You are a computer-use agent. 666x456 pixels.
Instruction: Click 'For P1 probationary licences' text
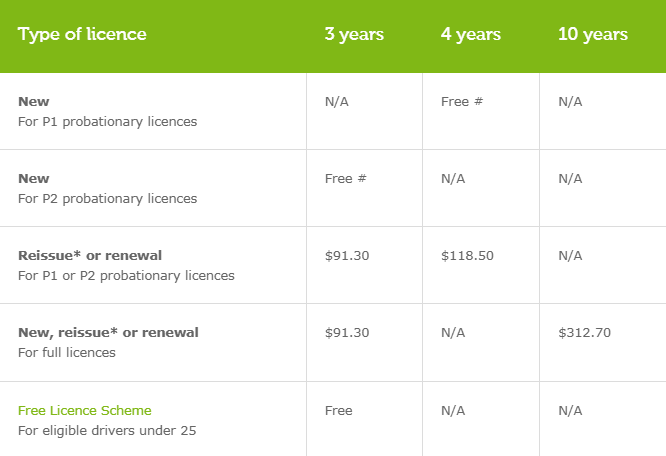(107, 122)
